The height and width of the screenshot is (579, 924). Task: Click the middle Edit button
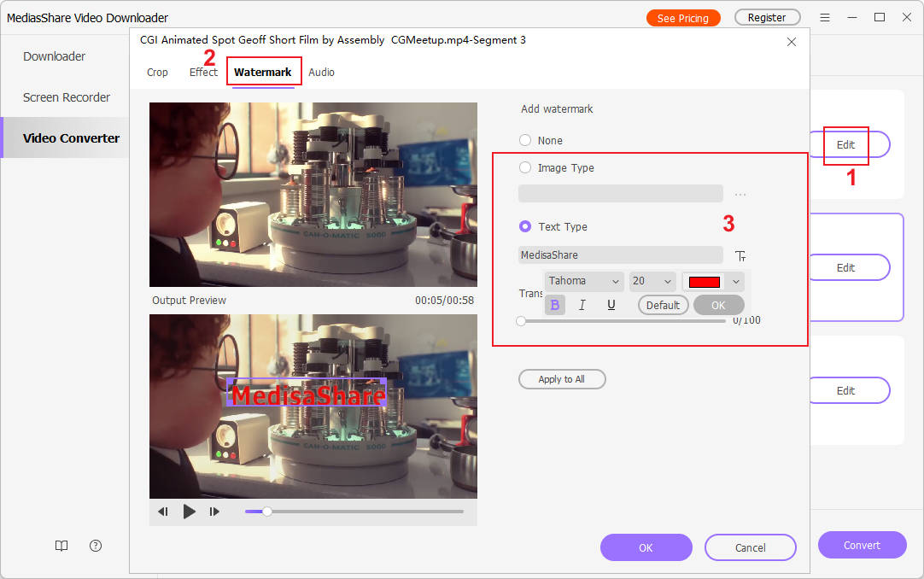[845, 267]
